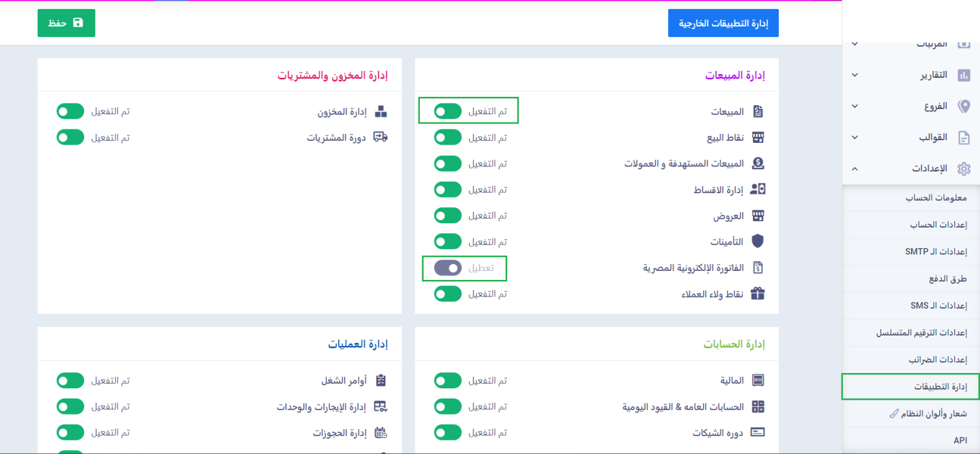Enable the Egyptian E-Invoice (الفاتورة الإلكترونية المصرية) toggle

point(448,268)
